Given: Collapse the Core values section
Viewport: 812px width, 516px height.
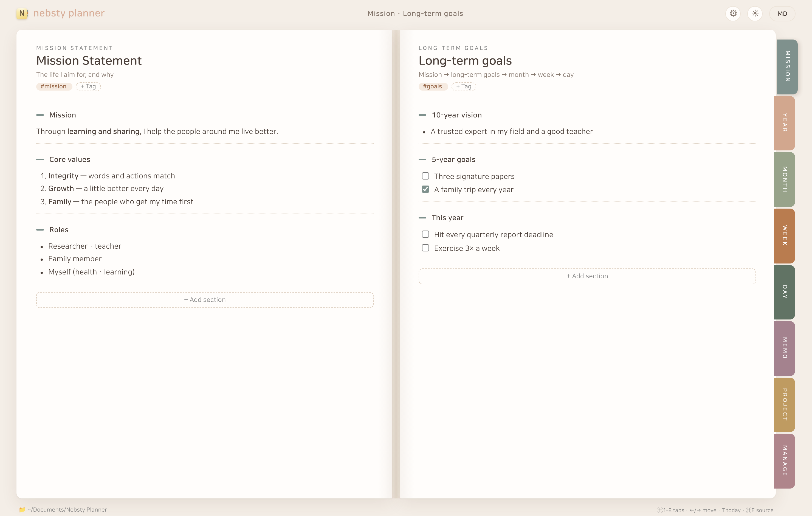Looking at the screenshot, I should coord(40,159).
